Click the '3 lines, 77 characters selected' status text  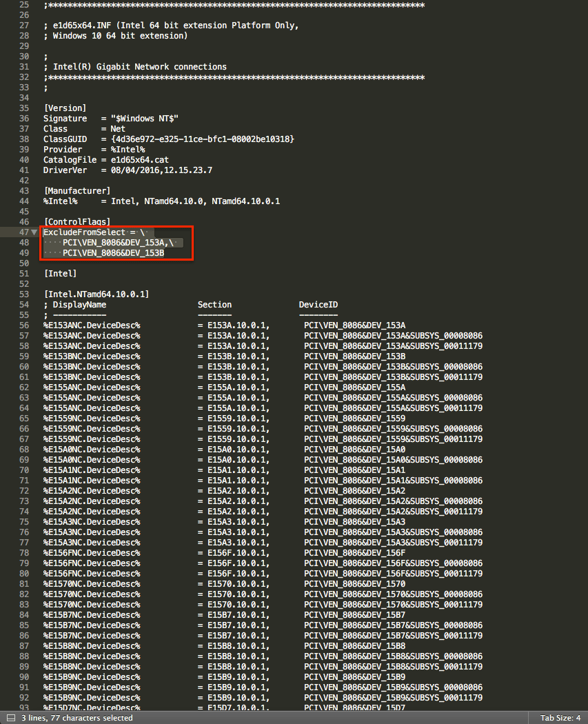[x=77, y=718]
